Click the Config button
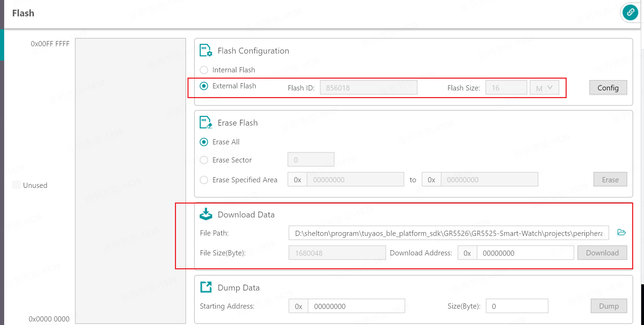 [x=608, y=88]
